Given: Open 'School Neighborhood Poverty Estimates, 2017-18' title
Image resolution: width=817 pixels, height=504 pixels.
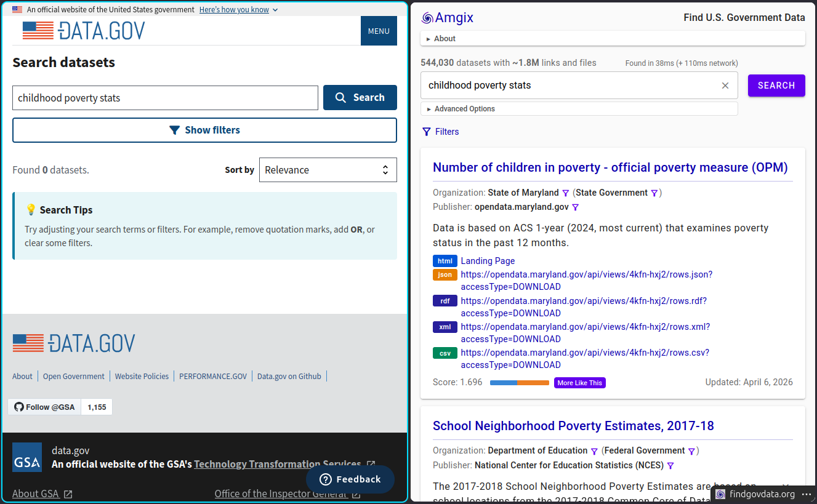Looking at the screenshot, I should (573, 426).
